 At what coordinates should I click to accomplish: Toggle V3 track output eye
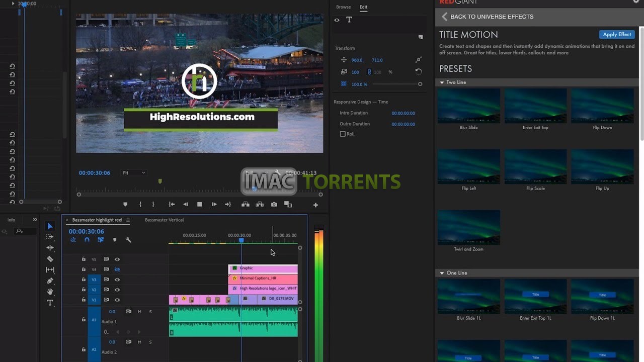[117, 280]
